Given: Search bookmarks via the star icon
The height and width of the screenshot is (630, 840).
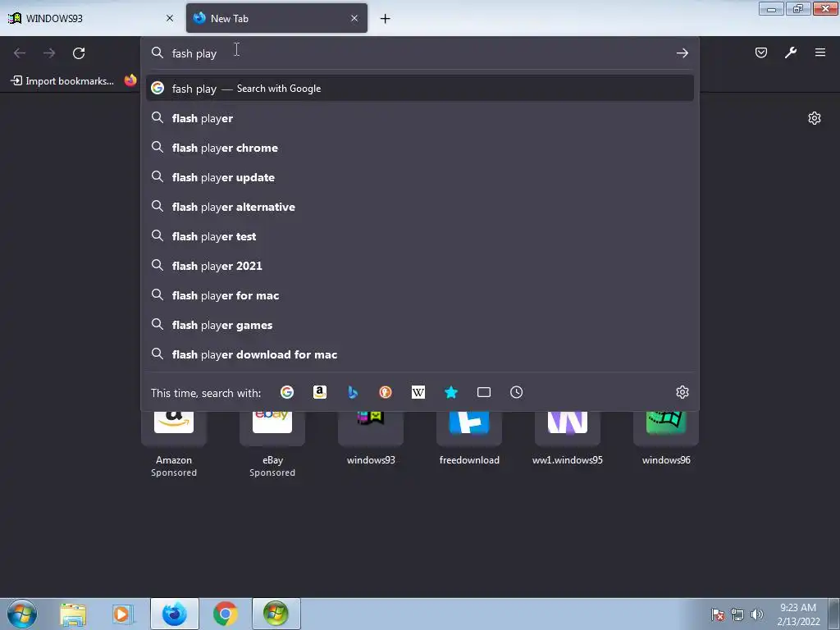Looking at the screenshot, I should coord(451,393).
